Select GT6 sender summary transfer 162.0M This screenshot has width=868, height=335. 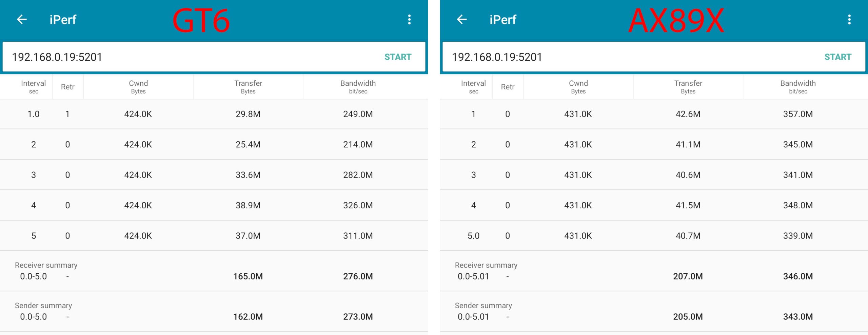(x=248, y=317)
